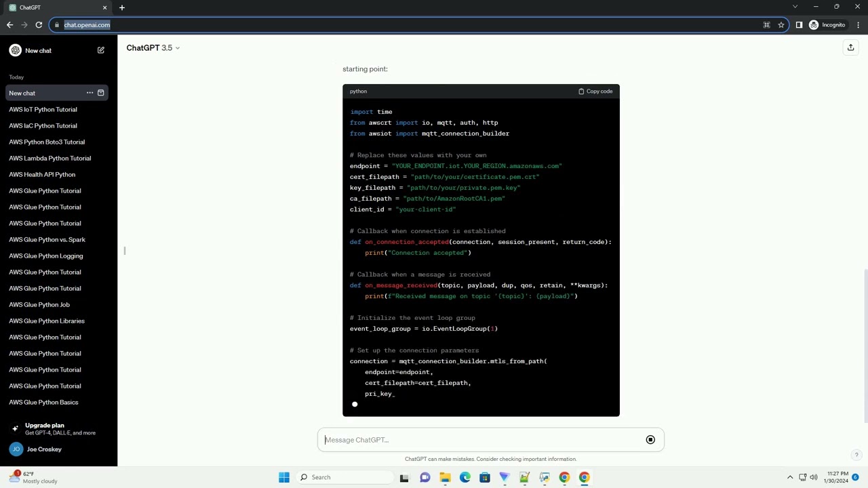This screenshot has width=868, height=488.
Task: Bookmark this page with the star
Action: [781, 25]
